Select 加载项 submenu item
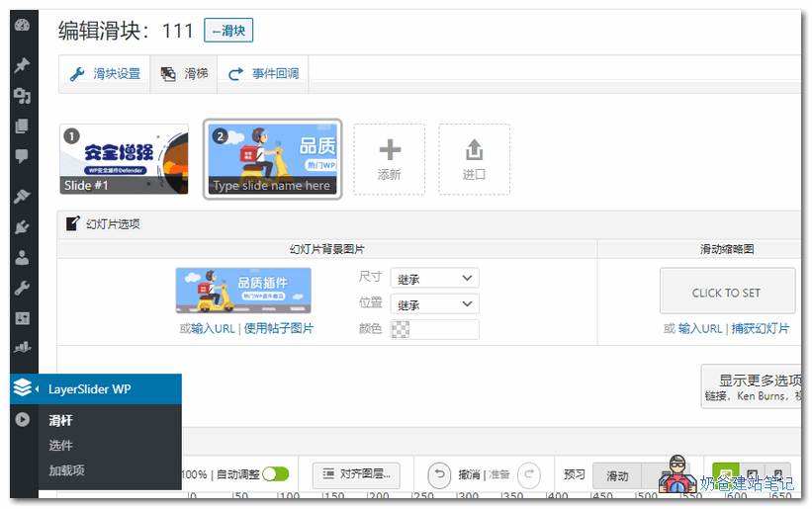The image size is (812, 509). (66, 470)
